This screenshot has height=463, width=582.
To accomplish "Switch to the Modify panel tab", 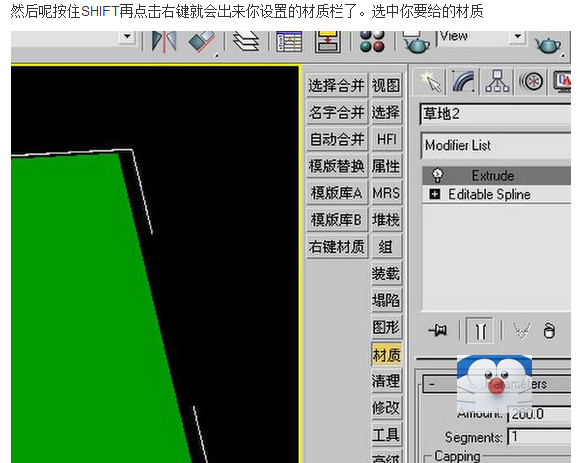I will tap(464, 81).
